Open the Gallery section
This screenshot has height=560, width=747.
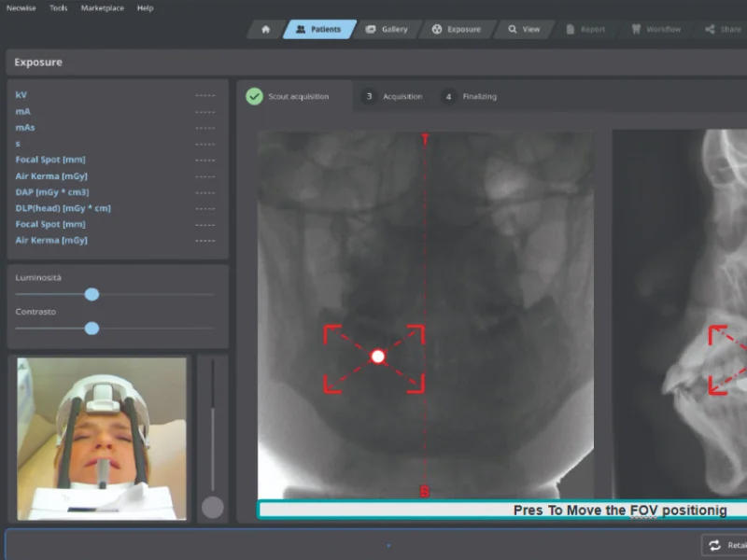pos(387,30)
